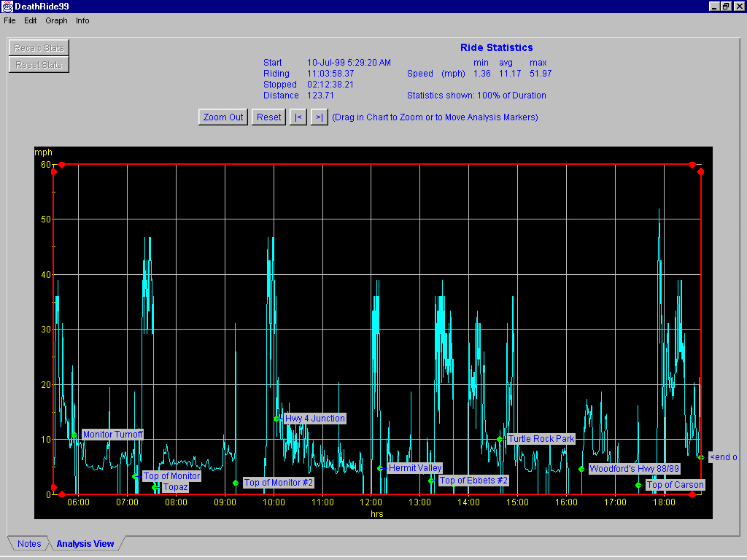Open the Graph menu

click(56, 20)
